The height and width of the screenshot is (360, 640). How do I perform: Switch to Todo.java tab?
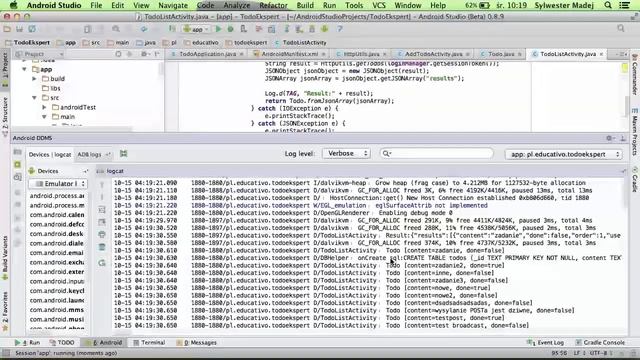click(x=501, y=54)
